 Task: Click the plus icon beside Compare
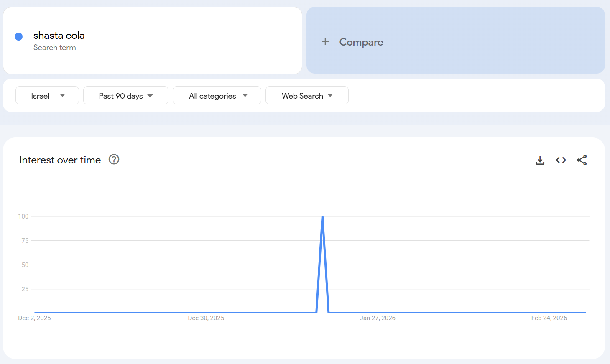point(325,42)
